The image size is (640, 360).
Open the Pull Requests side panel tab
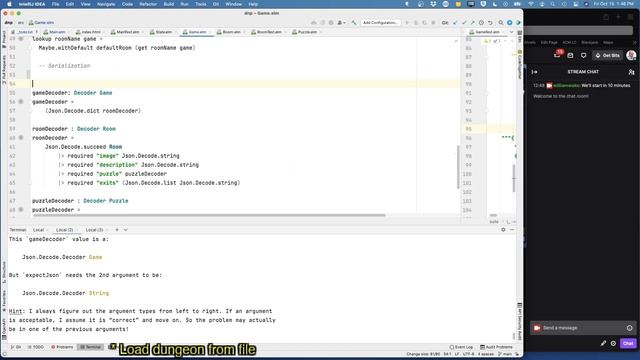tap(4, 70)
